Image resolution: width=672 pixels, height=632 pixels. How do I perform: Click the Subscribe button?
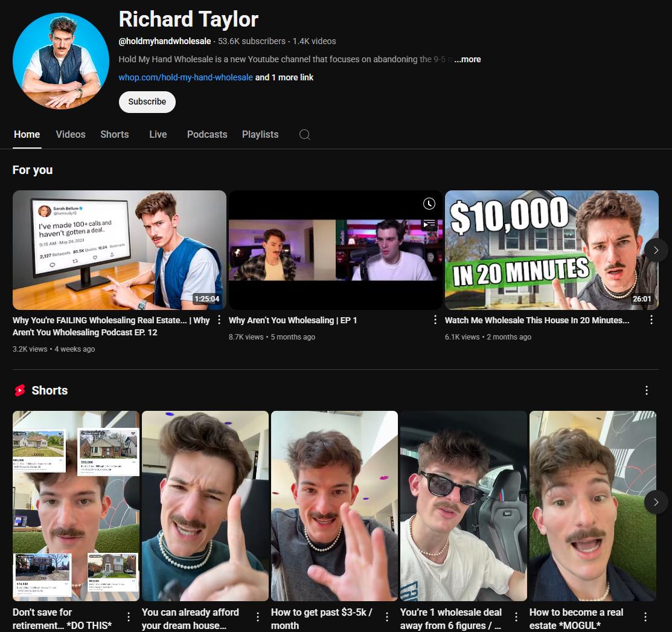pos(147,102)
